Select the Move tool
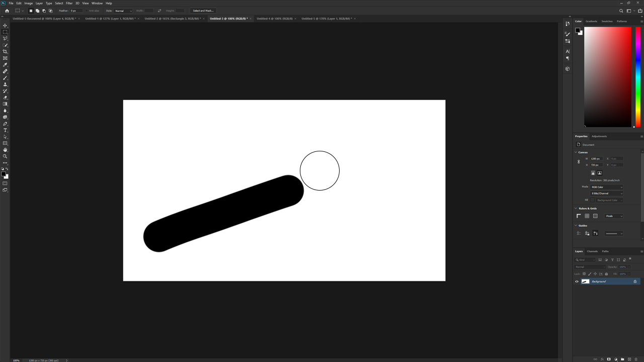 point(6,25)
